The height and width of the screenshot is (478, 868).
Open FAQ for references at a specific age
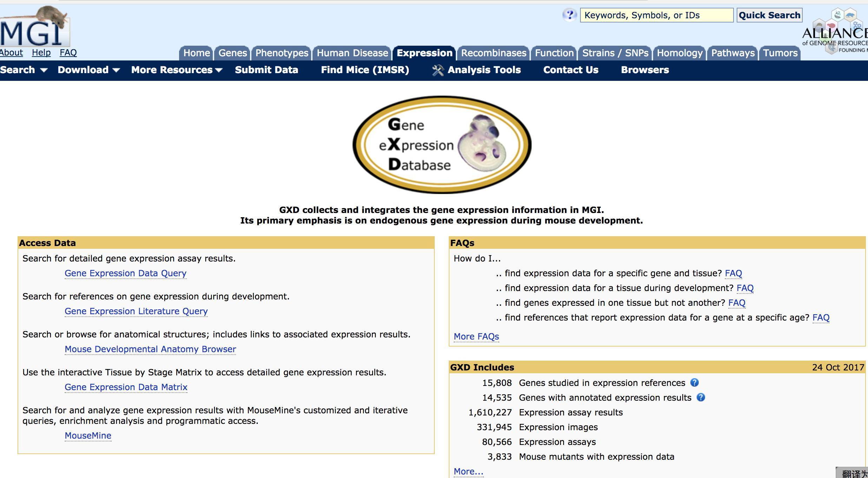(821, 318)
